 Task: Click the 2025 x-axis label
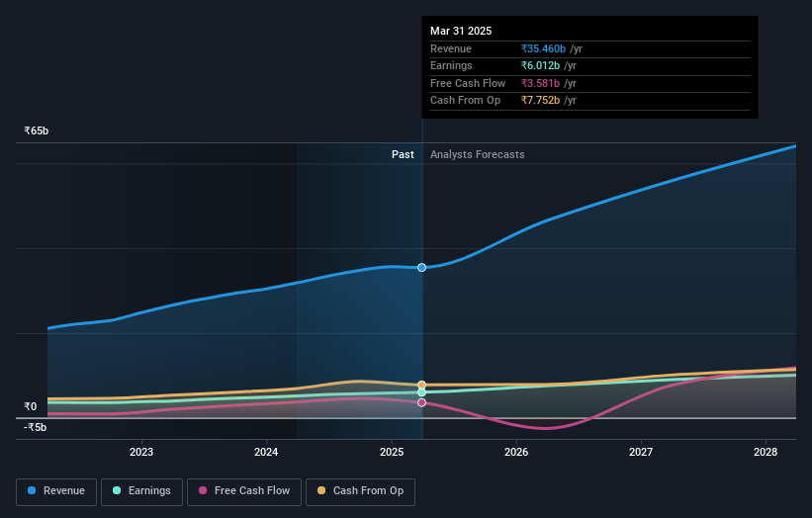click(x=392, y=453)
